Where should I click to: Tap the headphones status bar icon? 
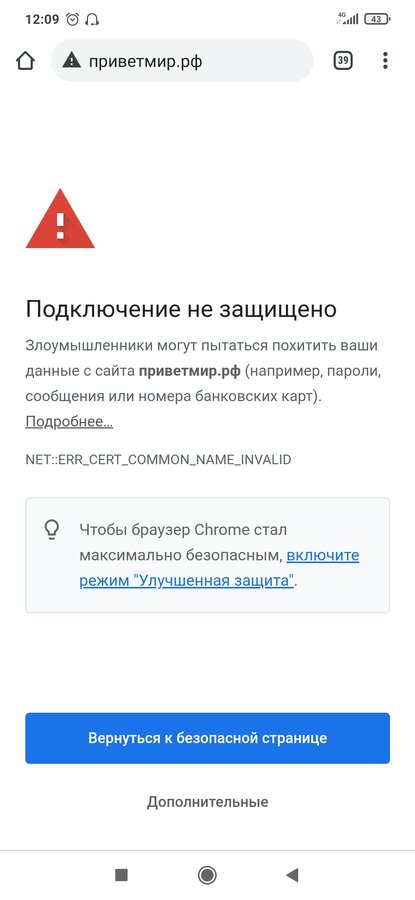click(91, 20)
